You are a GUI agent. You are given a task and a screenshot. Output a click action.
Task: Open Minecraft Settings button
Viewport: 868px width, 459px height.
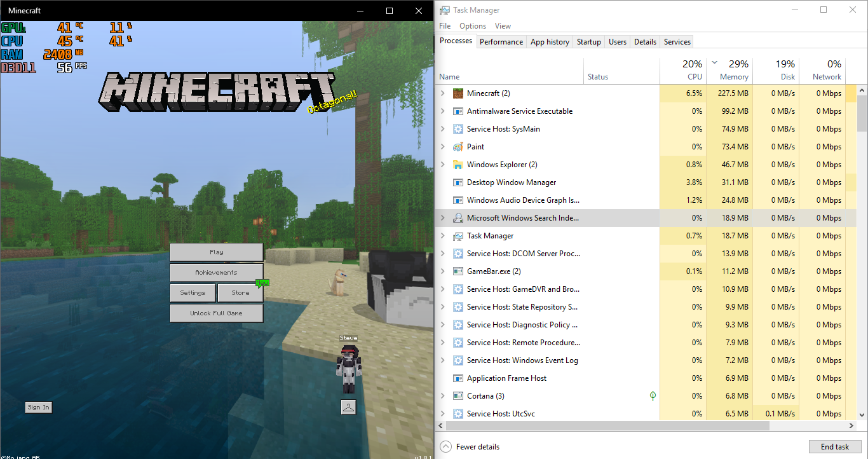click(193, 293)
